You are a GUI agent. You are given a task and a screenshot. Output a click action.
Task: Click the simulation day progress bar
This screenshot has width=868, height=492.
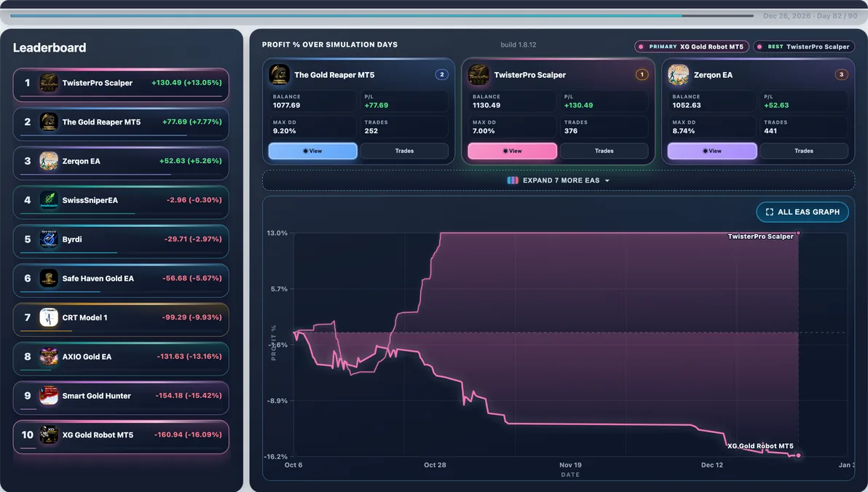[x=382, y=15]
